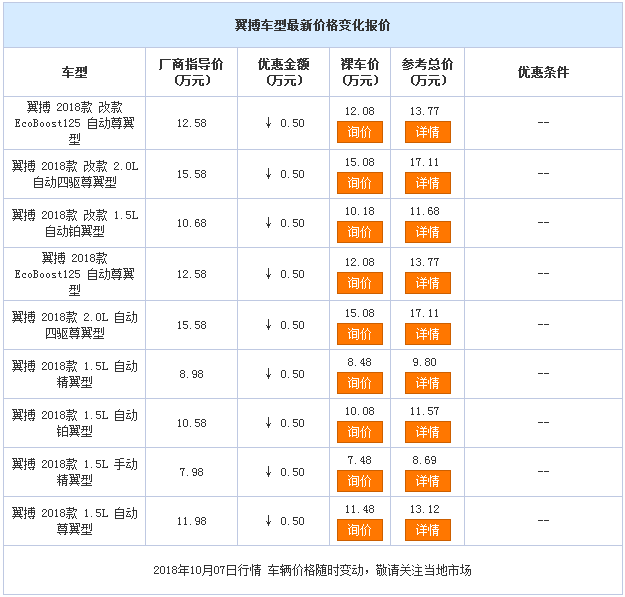Click 询价 in the 改款 2.0L 自动四驱尊翼型 row
The image size is (625, 597).
[360, 183]
